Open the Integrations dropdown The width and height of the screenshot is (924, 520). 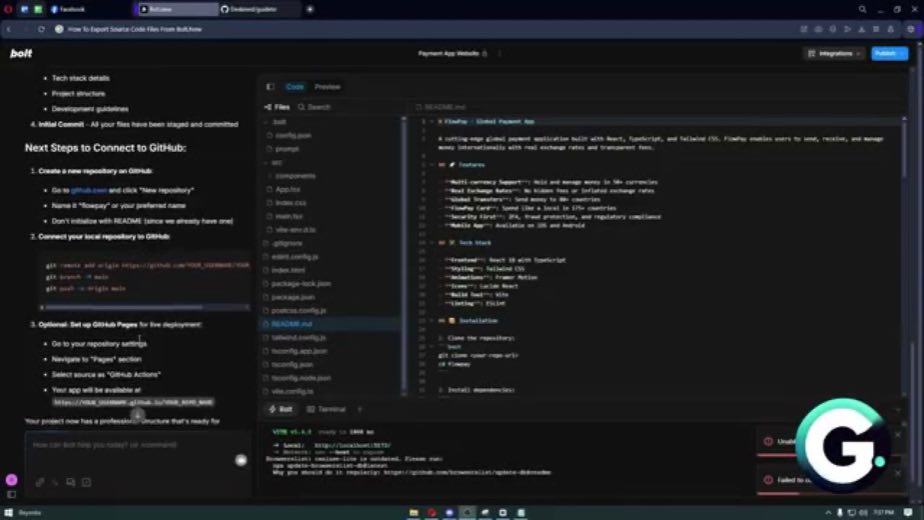834,54
